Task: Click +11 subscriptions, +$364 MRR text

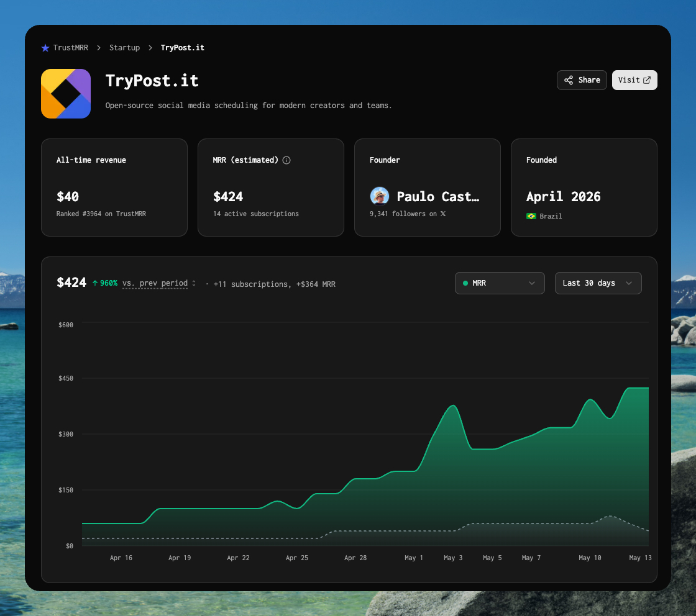Action: pyautogui.click(x=274, y=284)
